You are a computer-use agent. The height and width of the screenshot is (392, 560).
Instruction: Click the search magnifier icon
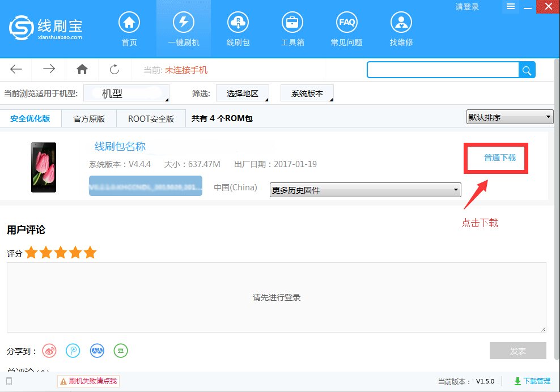tap(527, 70)
